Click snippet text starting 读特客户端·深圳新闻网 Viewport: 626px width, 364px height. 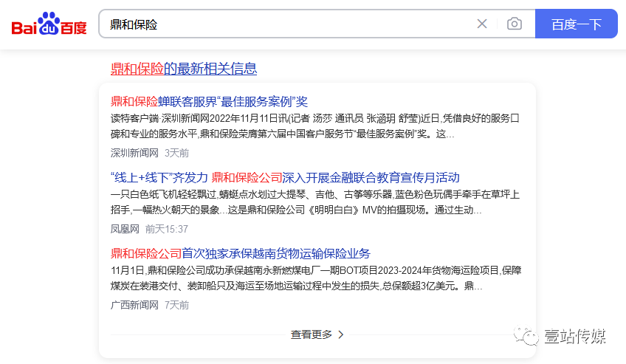pyautogui.click(x=315, y=126)
